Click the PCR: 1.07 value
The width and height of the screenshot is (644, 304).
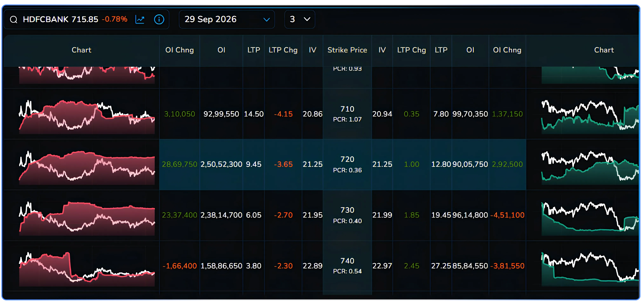(347, 119)
